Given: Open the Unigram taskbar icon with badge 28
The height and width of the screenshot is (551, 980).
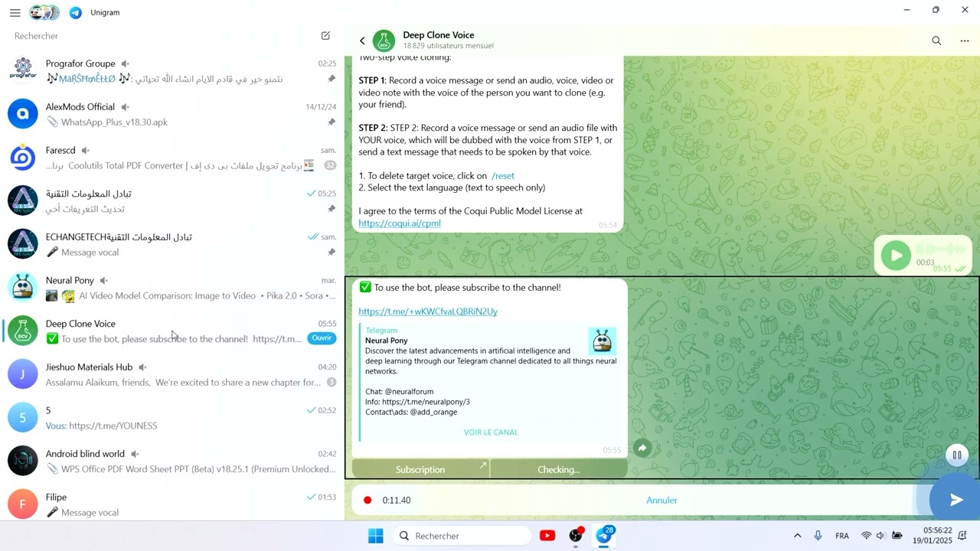Looking at the screenshot, I should (604, 535).
